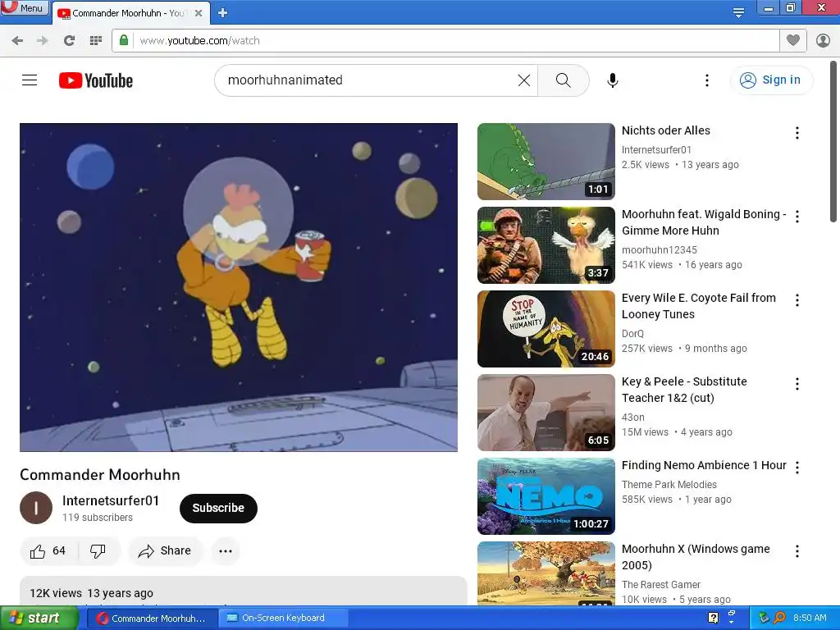This screenshot has height=630, width=840.
Task: Close the Commander Moorhuhn browser tab
Action: coord(199,13)
